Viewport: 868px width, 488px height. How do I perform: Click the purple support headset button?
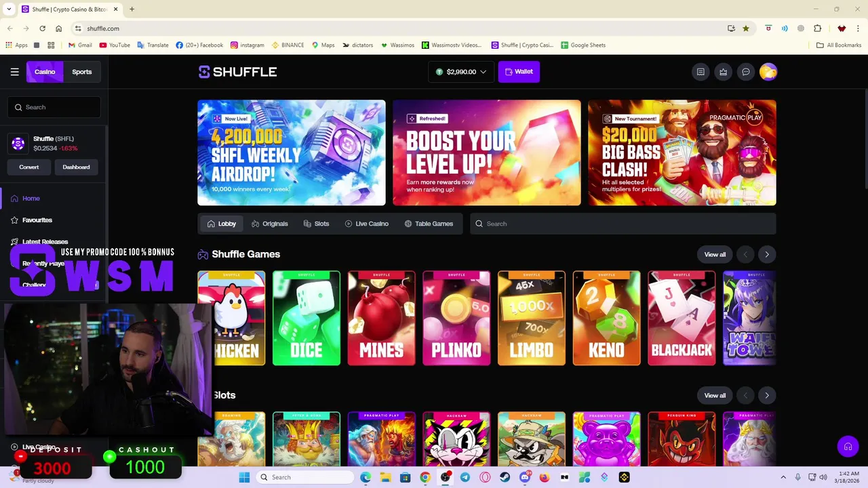[x=848, y=447]
